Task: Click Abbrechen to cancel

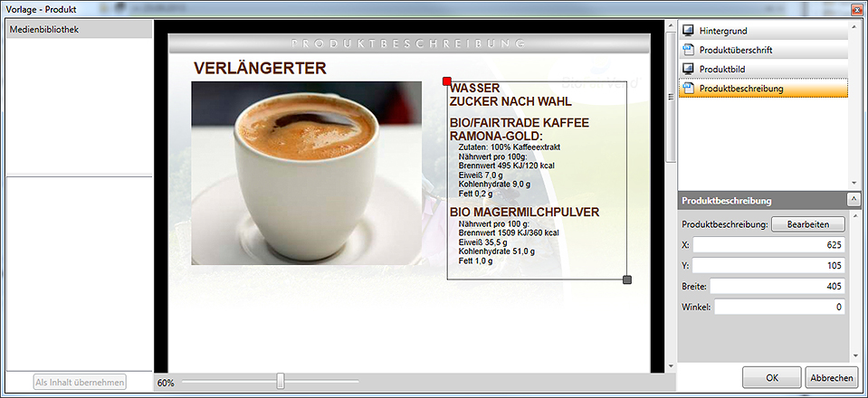Action: tap(829, 377)
